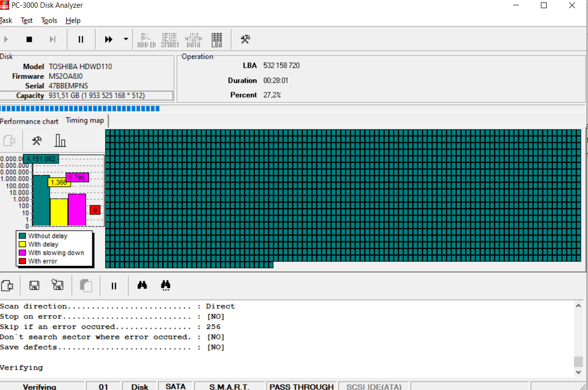Click the log scrollbar up arrow
This screenshot has width=588, height=390.
coord(579,305)
